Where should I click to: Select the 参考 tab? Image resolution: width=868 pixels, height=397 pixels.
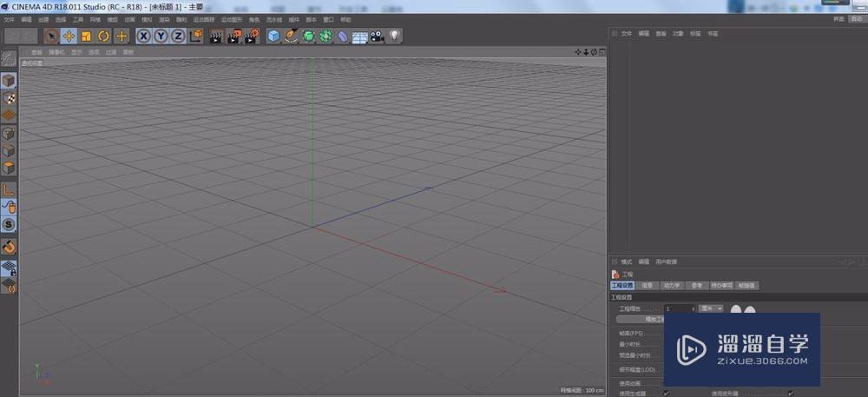coord(697,286)
